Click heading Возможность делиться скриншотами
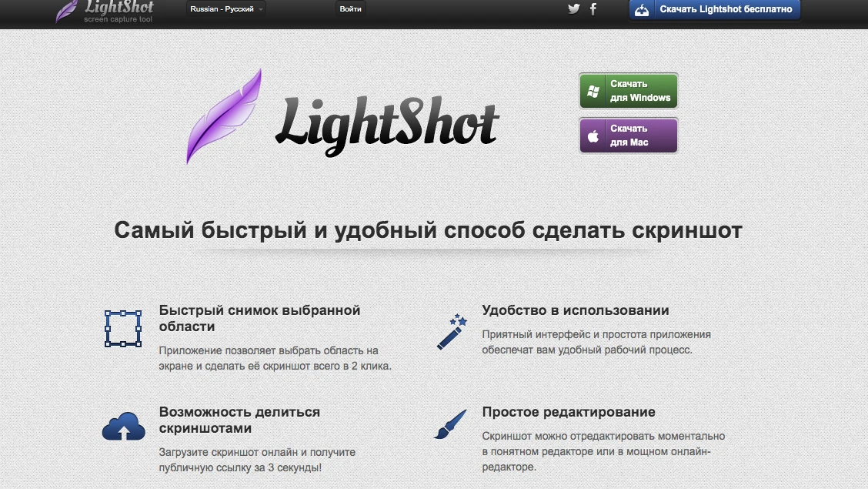 point(239,420)
